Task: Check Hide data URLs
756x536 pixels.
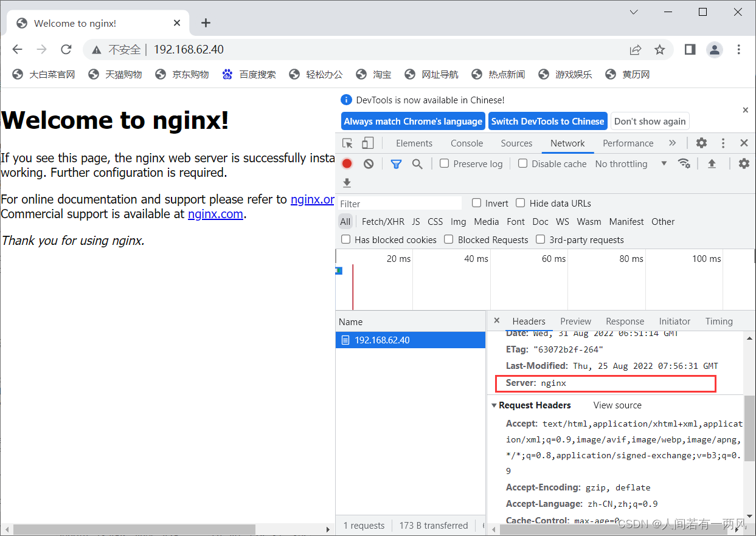Action: [520, 203]
